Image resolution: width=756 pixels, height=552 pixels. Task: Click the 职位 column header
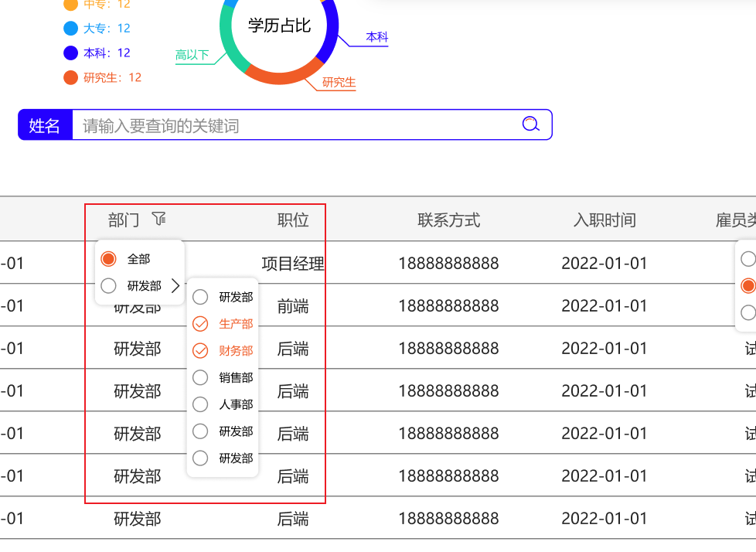(293, 220)
